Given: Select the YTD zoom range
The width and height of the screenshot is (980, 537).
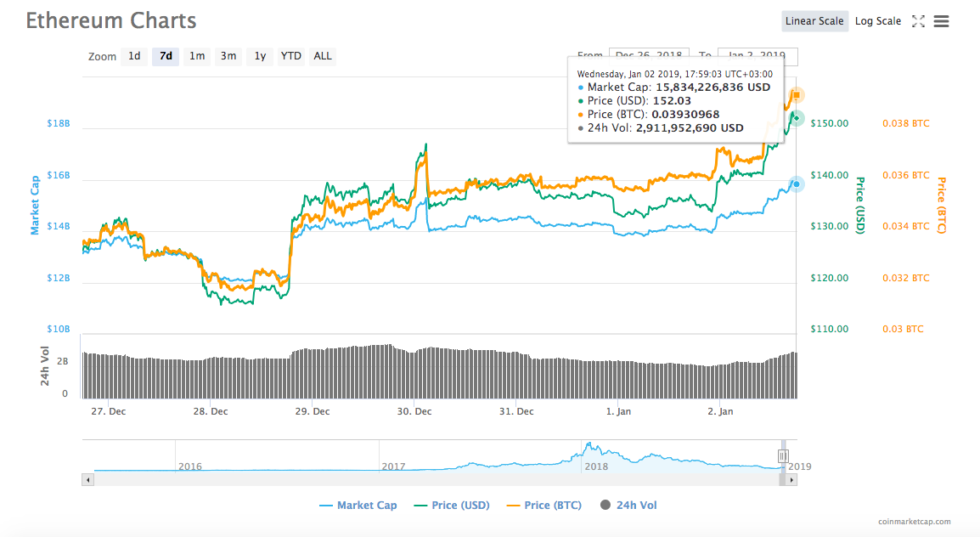Looking at the screenshot, I should [x=290, y=56].
